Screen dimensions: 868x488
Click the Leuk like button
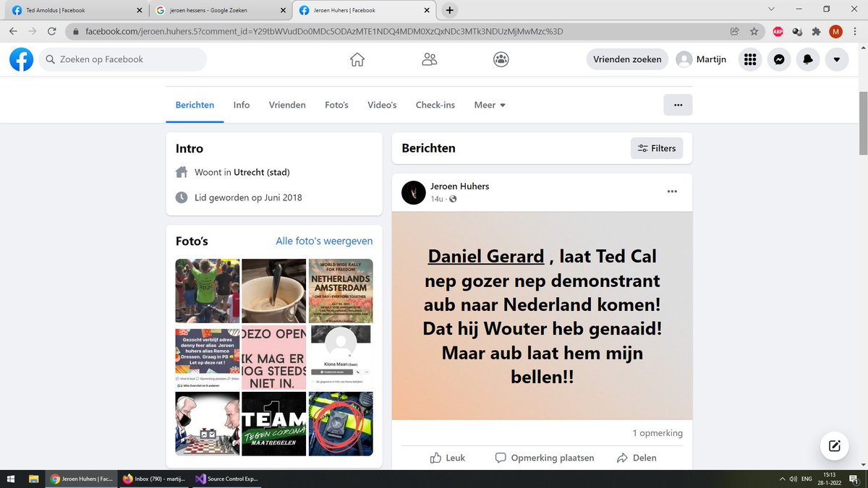pos(447,458)
